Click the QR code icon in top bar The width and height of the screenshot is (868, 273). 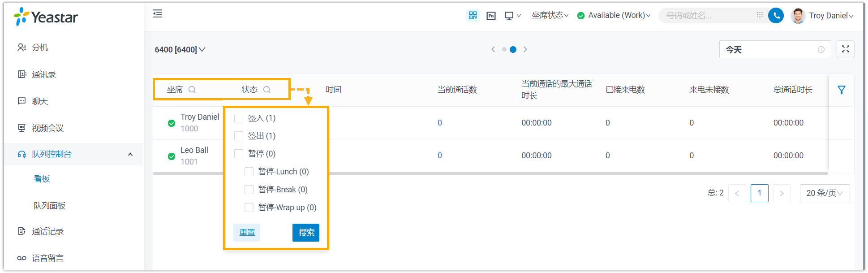[473, 16]
